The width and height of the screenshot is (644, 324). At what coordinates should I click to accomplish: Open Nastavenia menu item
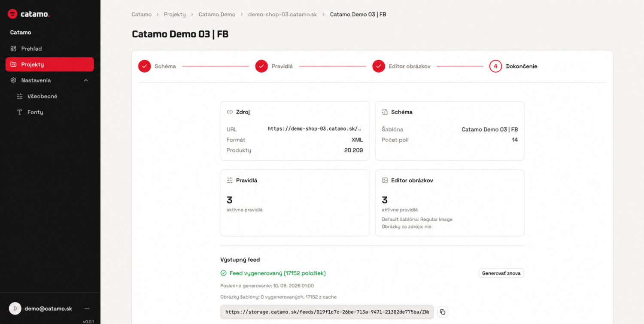49,80
